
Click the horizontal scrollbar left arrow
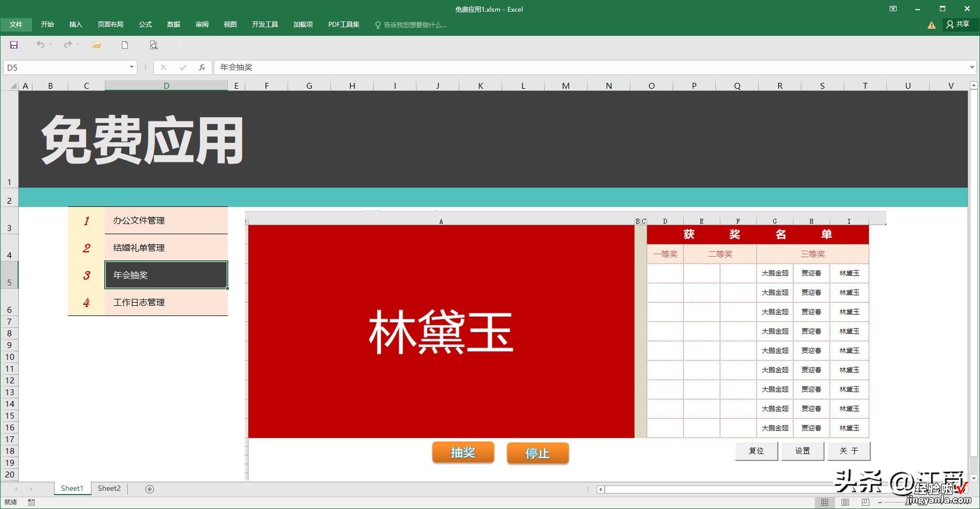point(601,489)
